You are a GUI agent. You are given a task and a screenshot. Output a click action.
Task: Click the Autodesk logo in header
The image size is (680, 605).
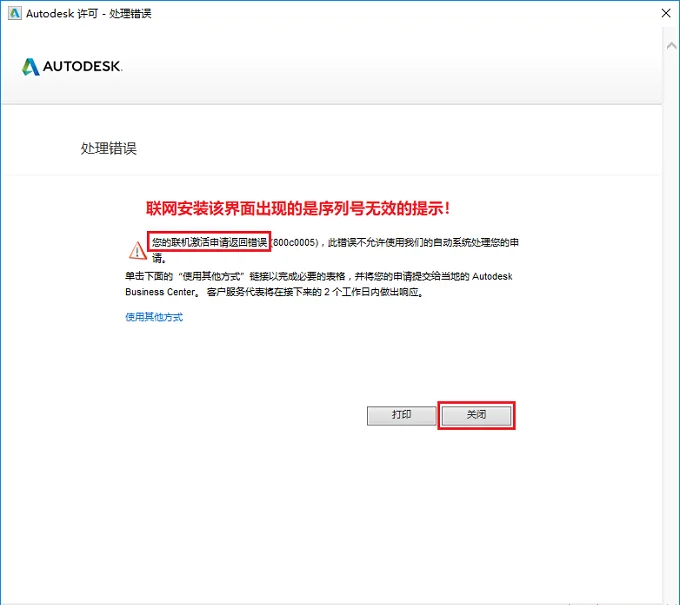[72, 66]
